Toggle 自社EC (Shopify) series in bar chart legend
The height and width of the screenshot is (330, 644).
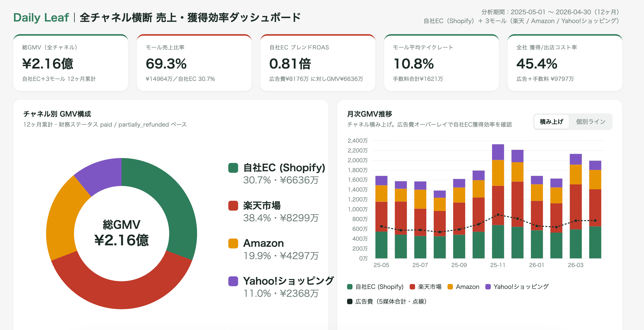375,287
